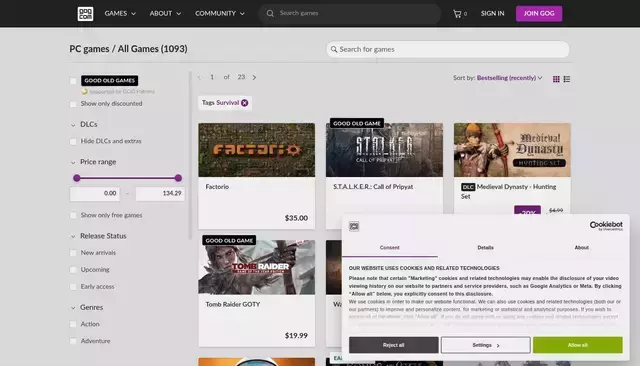Image resolution: width=640 pixels, height=366 pixels.
Task: Open the GOG.com logo home link
Action: point(85,13)
